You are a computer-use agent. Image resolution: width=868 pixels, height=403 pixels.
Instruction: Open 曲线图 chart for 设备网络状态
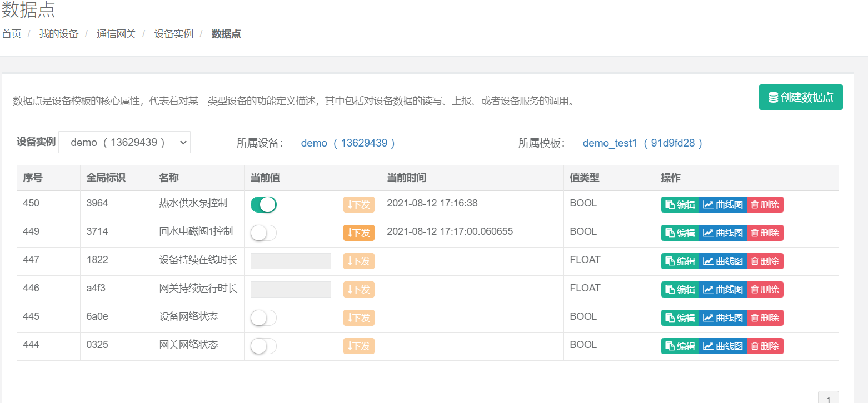click(723, 318)
